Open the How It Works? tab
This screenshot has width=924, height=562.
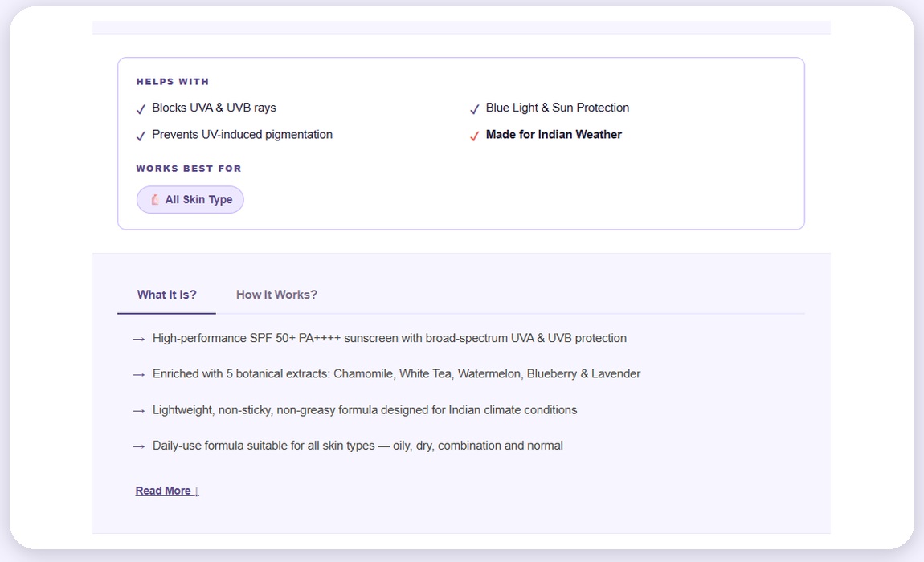click(276, 295)
